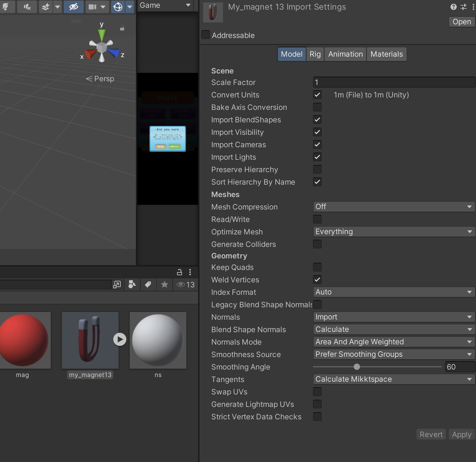Select the my_magnet13 asset thumbnail
476x462 pixels.
point(90,340)
